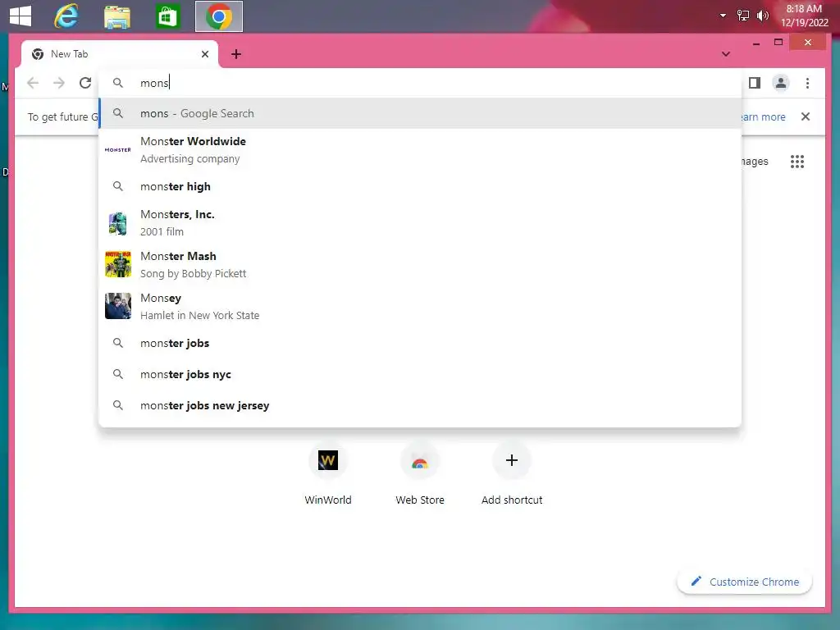Open the profile avatar menu

[781, 83]
